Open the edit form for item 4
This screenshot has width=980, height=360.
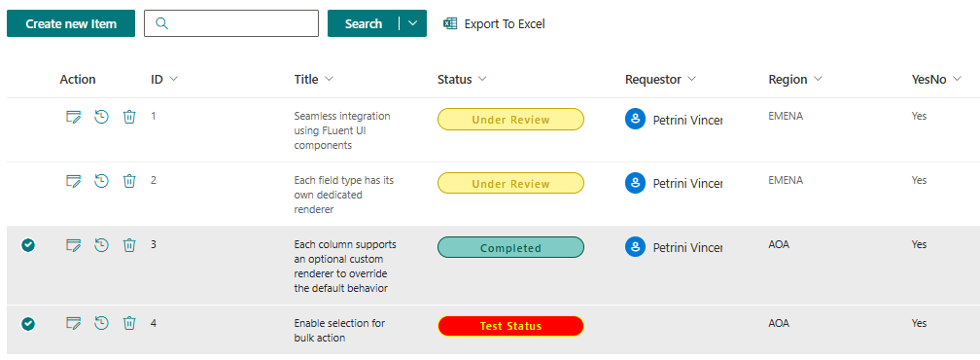[74, 324]
